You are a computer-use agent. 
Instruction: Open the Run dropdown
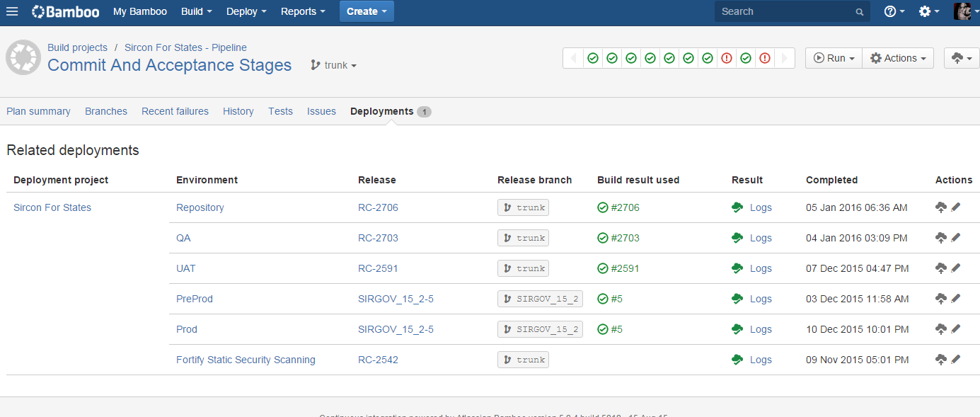pos(834,58)
